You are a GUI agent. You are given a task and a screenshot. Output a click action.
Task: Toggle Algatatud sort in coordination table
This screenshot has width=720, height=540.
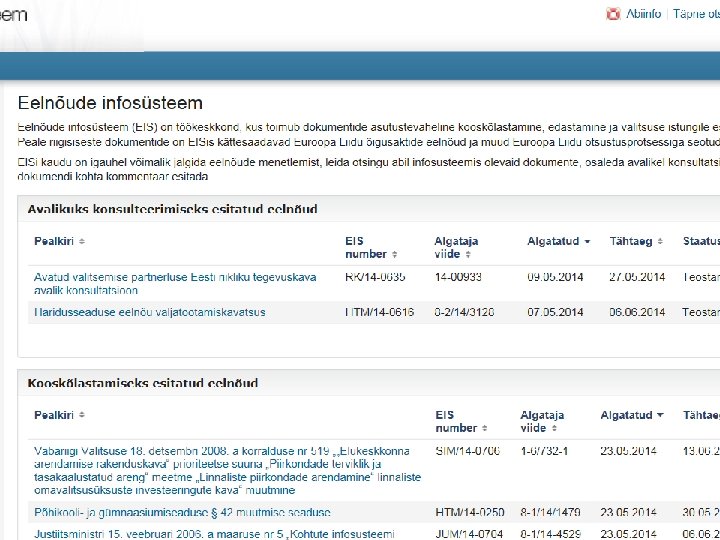[632, 415]
